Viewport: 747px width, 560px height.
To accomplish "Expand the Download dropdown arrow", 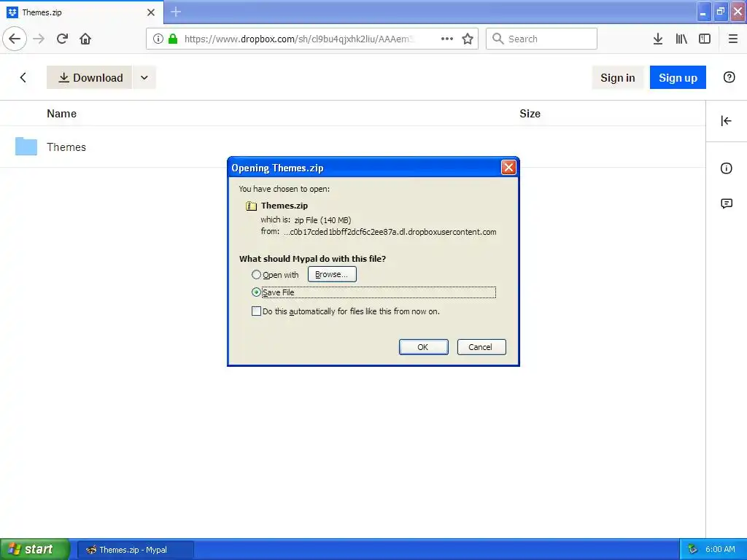I will pos(144,77).
